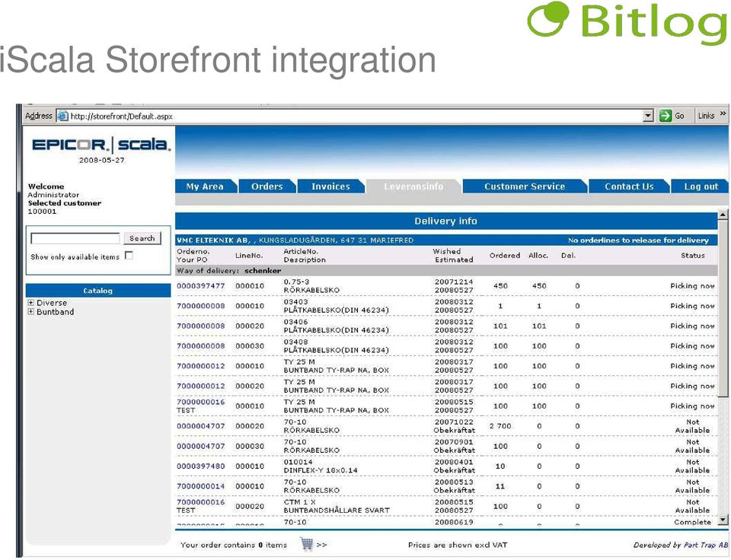This screenshot has width=731, height=560.
Task: Click the green Go arrow icon
Action: [666, 116]
